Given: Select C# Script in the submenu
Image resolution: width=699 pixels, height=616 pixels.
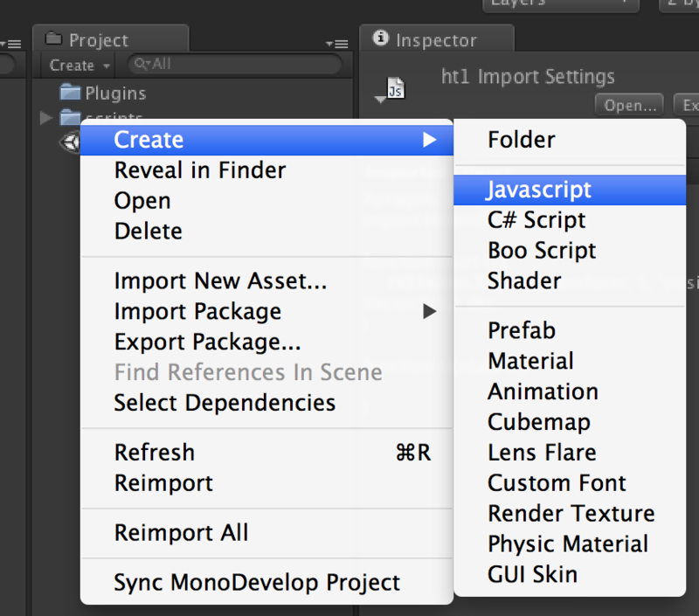Looking at the screenshot, I should point(536,220).
